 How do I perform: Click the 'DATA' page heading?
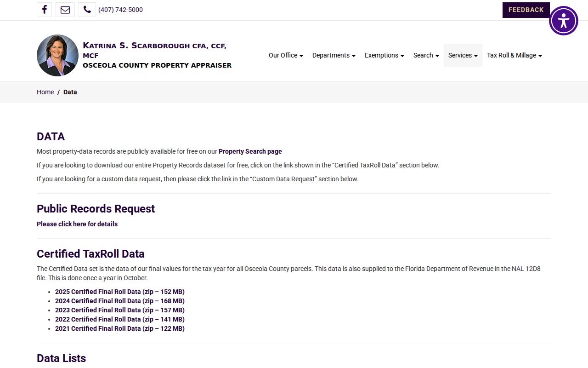click(x=51, y=137)
